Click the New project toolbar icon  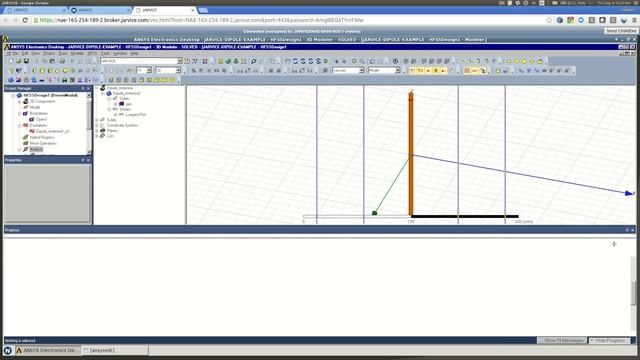click(11, 61)
